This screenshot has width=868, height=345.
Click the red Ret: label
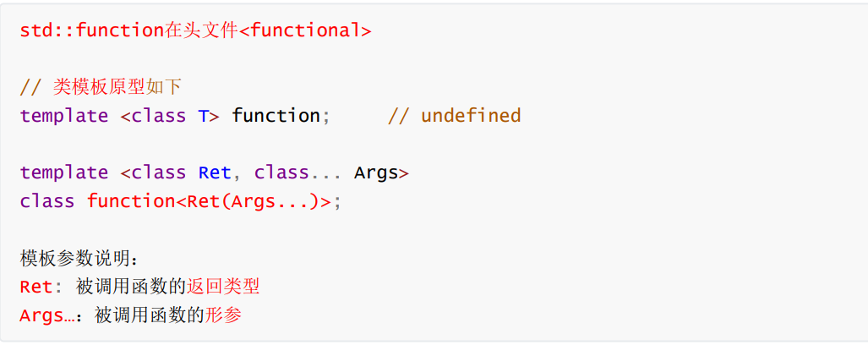pyautogui.click(x=36, y=287)
